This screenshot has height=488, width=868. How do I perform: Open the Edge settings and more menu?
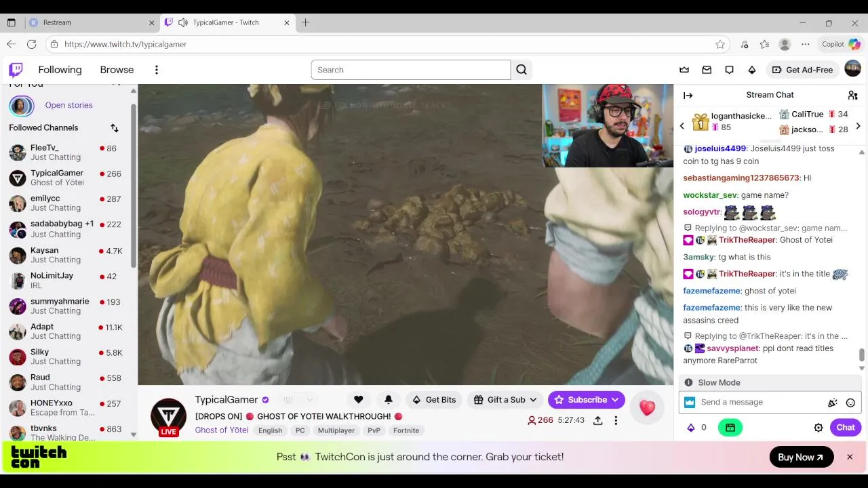806,44
